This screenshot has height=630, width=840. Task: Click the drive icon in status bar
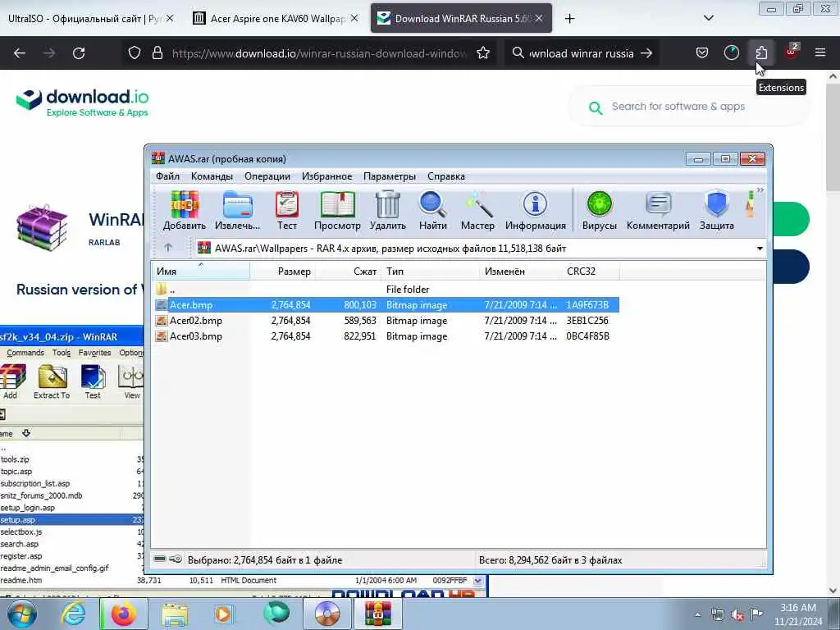tap(160, 559)
